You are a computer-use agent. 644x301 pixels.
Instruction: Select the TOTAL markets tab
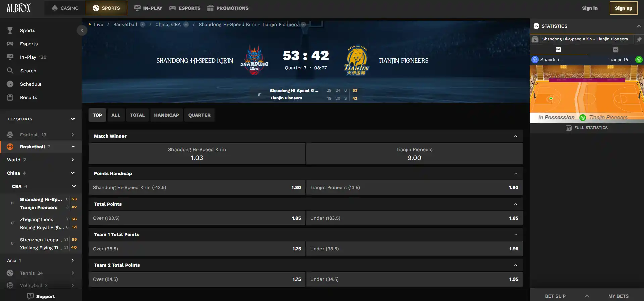click(x=137, y=115)
